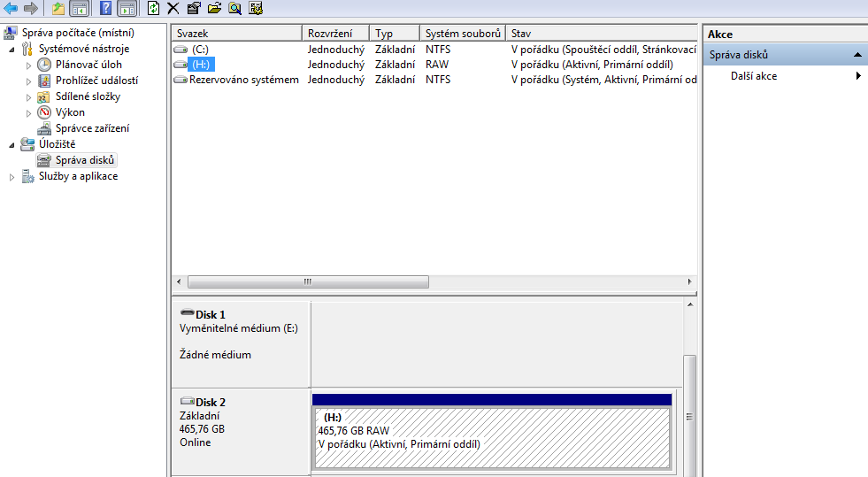Expand Plánovač úloh node
The image size is (868, 477).
29,65
